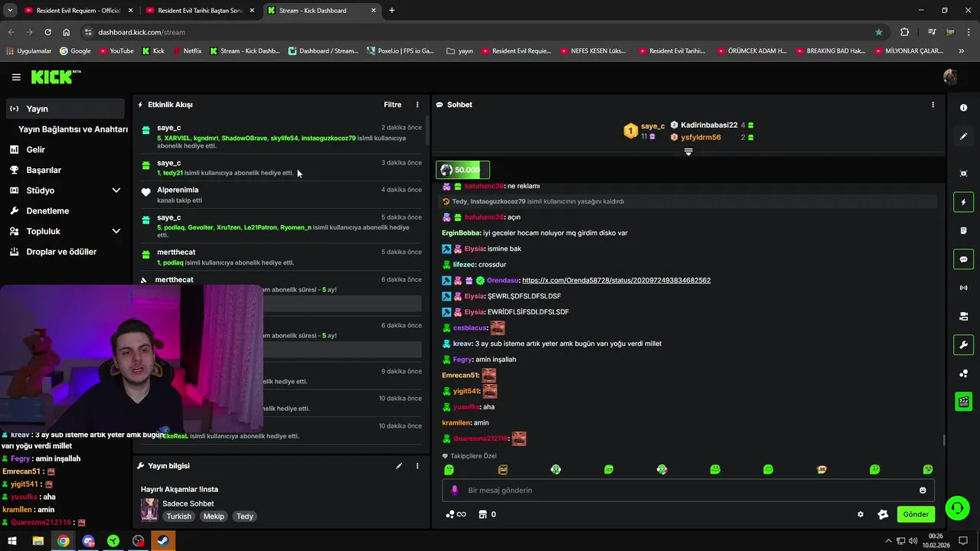The width and height of the screenshot is (980, 551).
Task: Click the document notes icon in the right sidebar
Action: pyautogui.click(x=963, y=230)
